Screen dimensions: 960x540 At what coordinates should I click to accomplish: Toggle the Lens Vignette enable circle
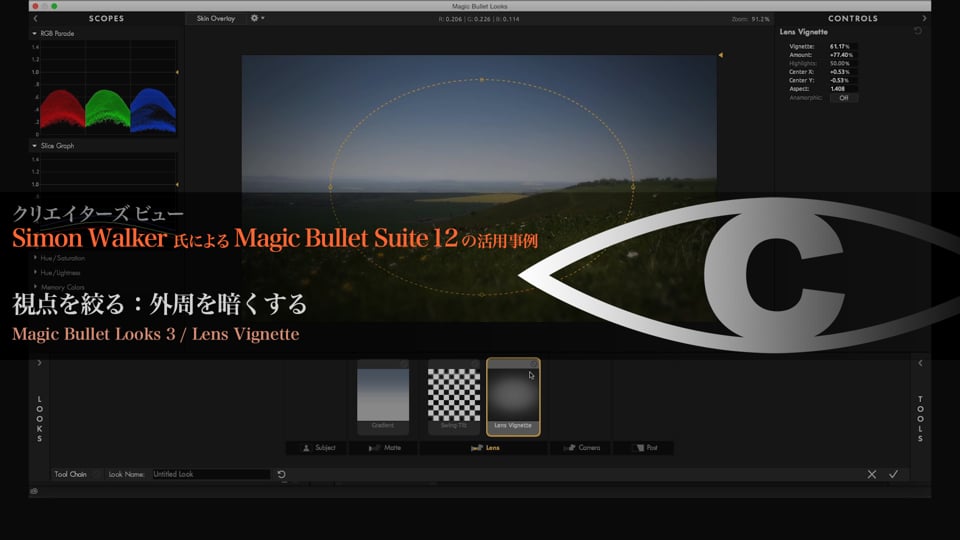[534, 364]
